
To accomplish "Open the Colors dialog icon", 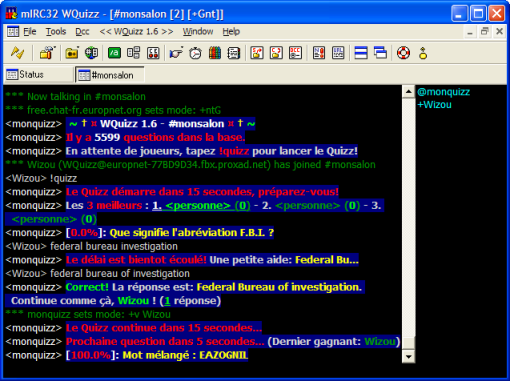I will coord(215,53).
